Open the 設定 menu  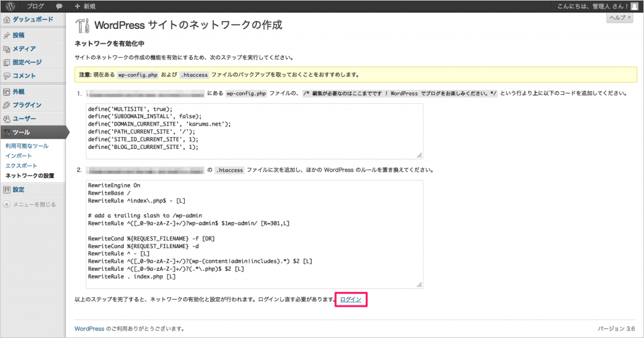[x=18, y=190]
